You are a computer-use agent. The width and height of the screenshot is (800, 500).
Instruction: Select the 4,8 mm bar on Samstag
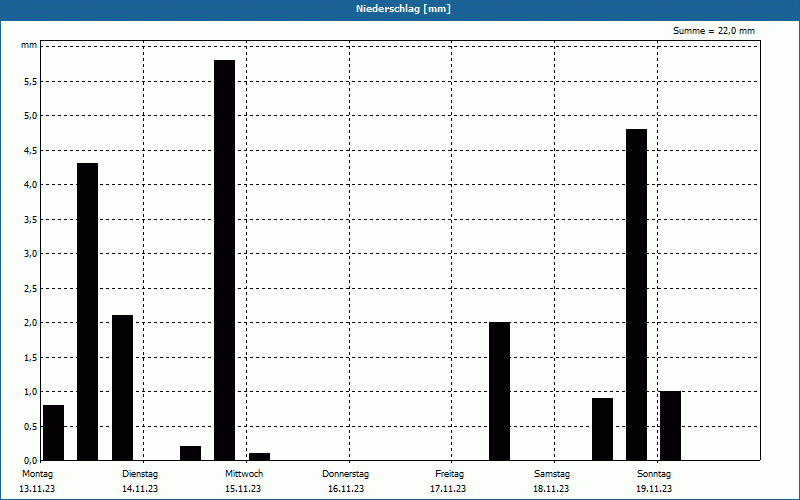pos(636,294)
